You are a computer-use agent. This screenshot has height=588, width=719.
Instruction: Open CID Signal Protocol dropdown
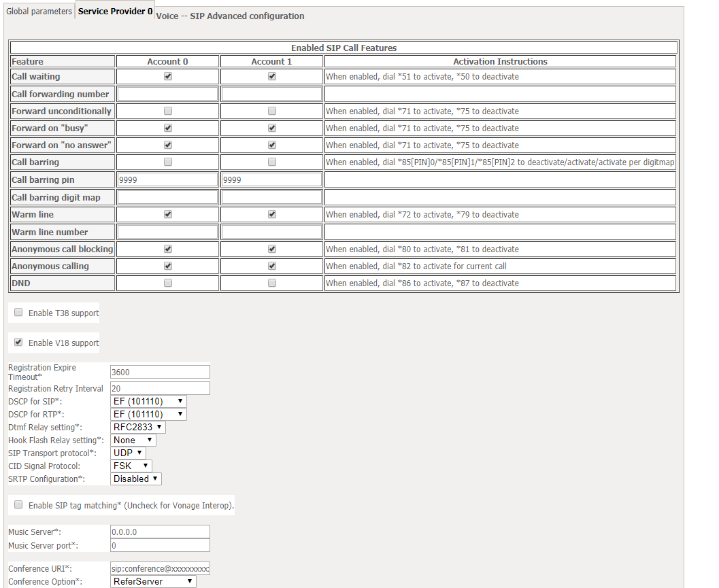pos(131,466)
